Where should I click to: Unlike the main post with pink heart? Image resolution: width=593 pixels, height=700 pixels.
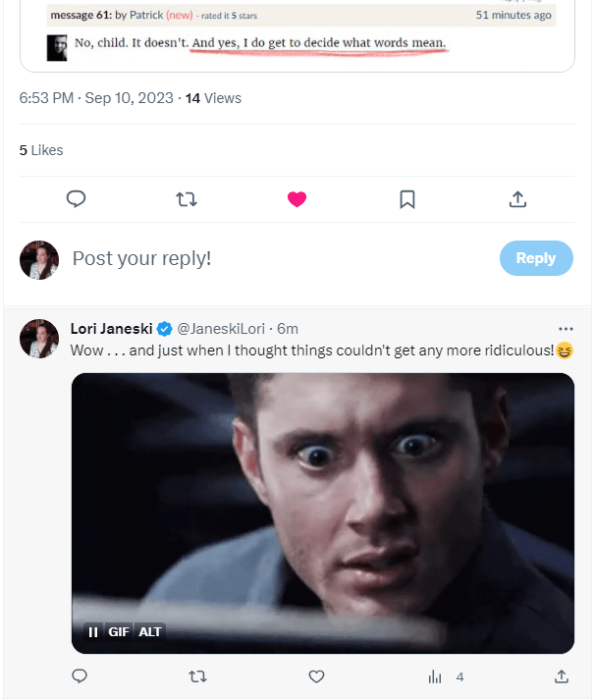(x=296, y=199)
